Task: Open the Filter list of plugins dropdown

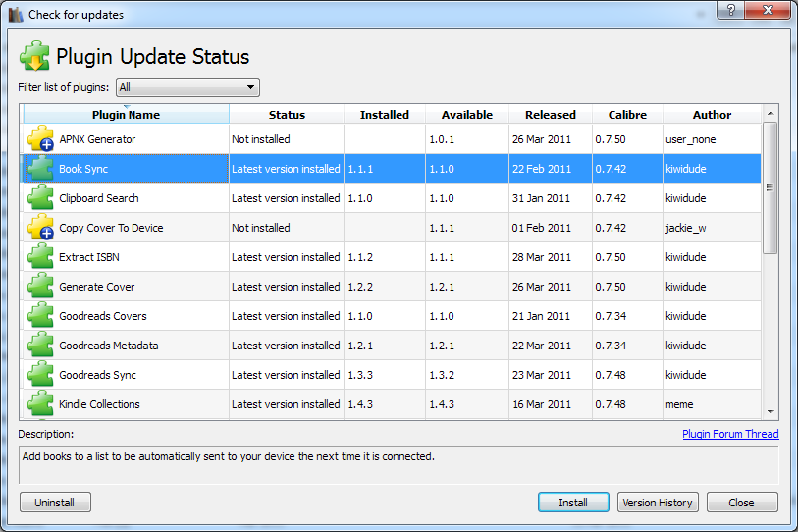Action: tap(187, 87)
